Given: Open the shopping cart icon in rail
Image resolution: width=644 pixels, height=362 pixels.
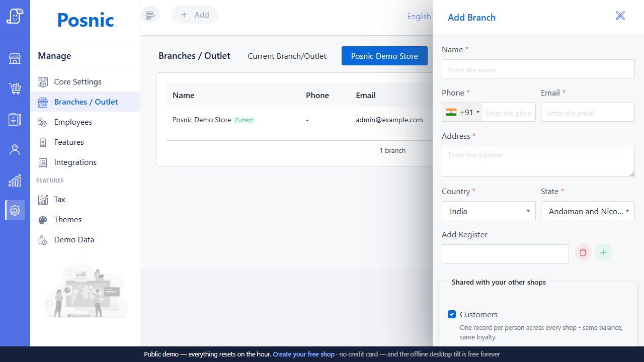Looking at the screenshot, I should pos(15,89).
